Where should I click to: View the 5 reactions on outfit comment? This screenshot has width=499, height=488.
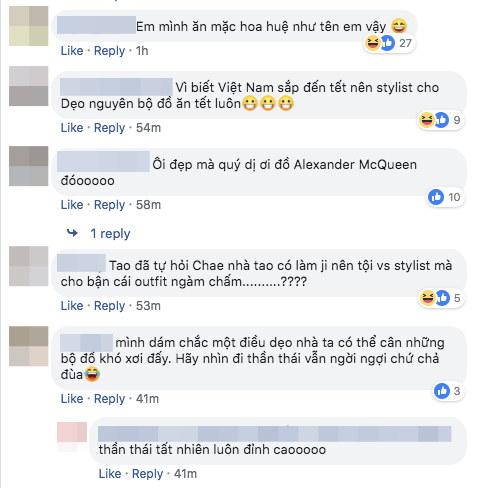pos(441,298)
